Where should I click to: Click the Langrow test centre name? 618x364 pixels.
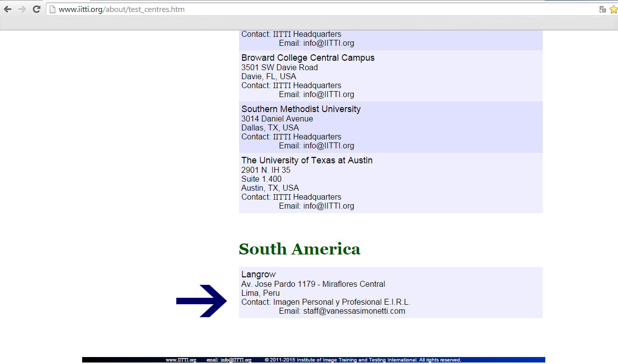[x=258, y=274]
